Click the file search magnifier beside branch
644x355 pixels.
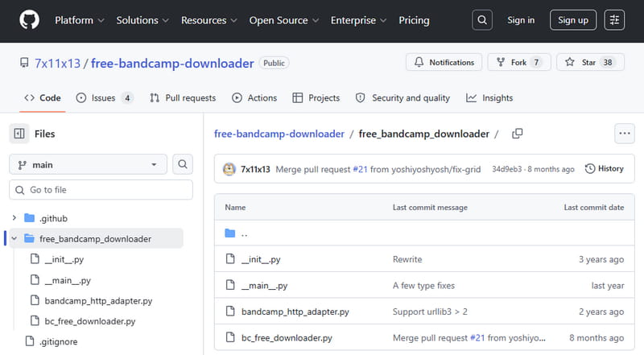click(183, 164)
